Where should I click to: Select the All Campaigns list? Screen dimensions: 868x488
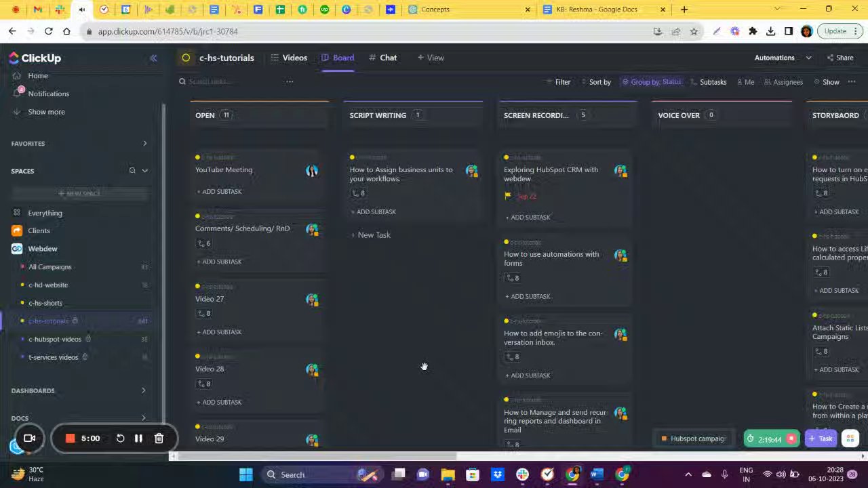tap(50, 267)
